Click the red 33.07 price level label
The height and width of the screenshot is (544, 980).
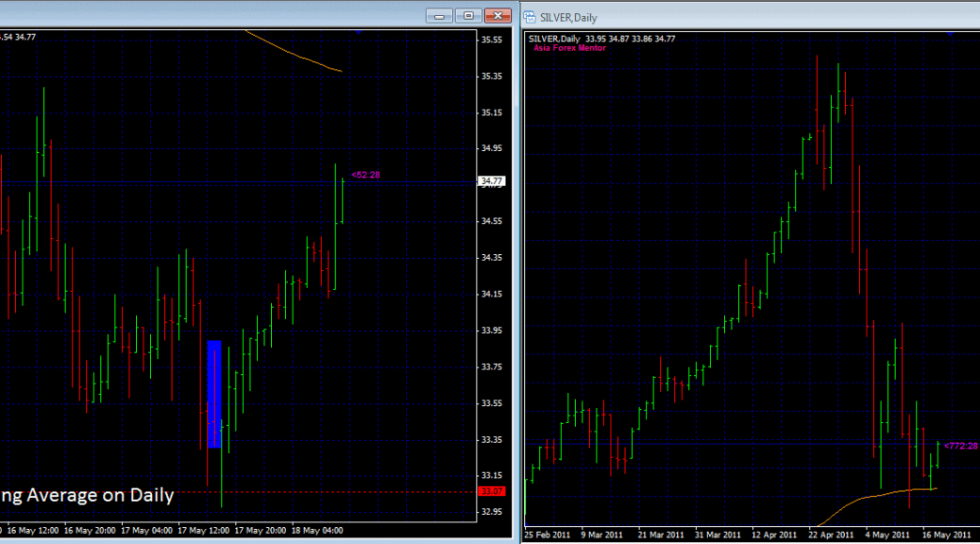pos(491,491)
